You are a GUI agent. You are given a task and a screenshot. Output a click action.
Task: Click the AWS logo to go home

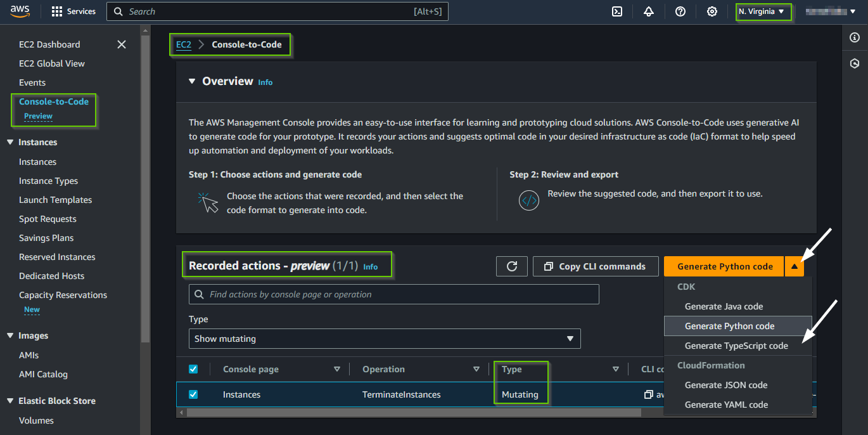[20, 11]
